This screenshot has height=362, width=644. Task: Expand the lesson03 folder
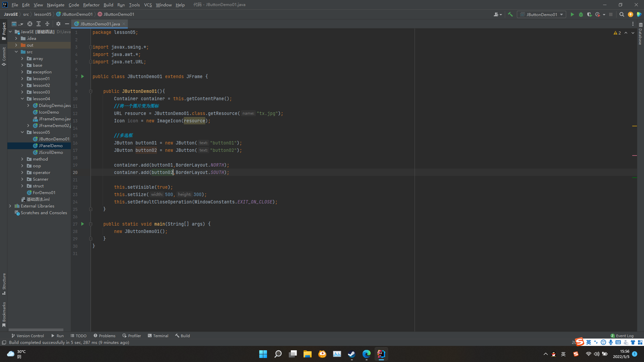[22, 92]
